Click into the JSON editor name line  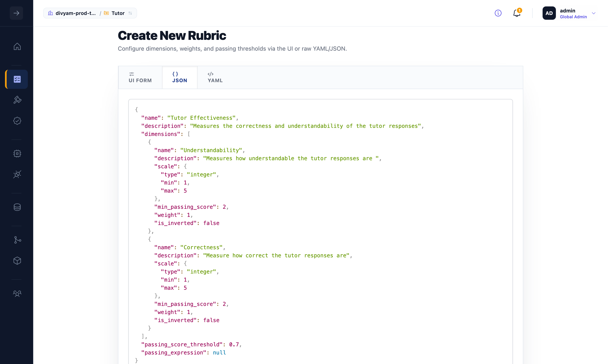pyautogui.click(x=190, y=118)
